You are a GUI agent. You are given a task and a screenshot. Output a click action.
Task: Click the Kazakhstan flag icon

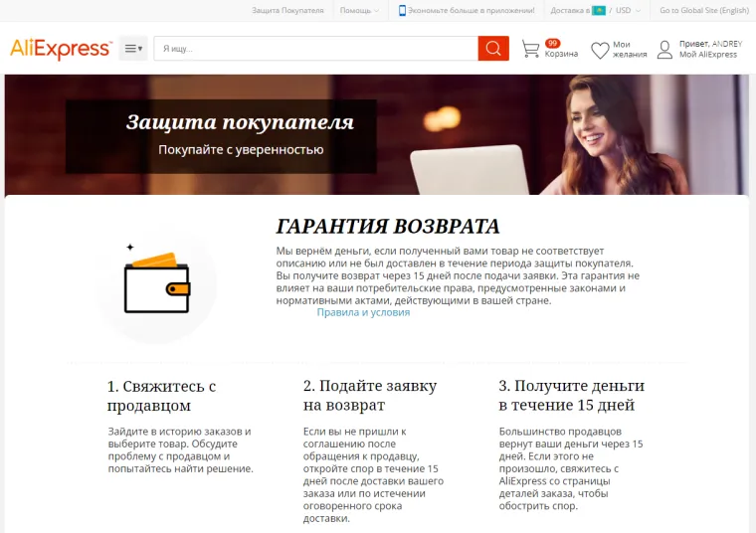tap(599, 10)
